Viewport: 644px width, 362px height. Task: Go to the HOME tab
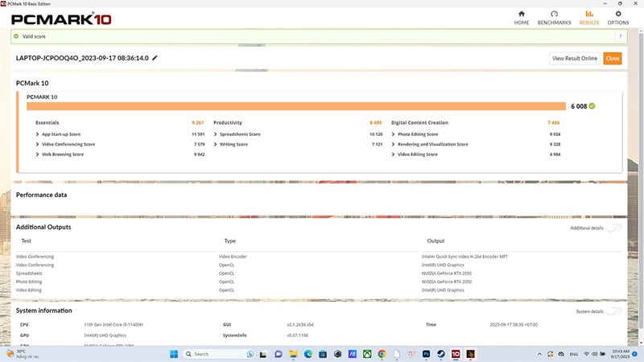tap(521, 18)
